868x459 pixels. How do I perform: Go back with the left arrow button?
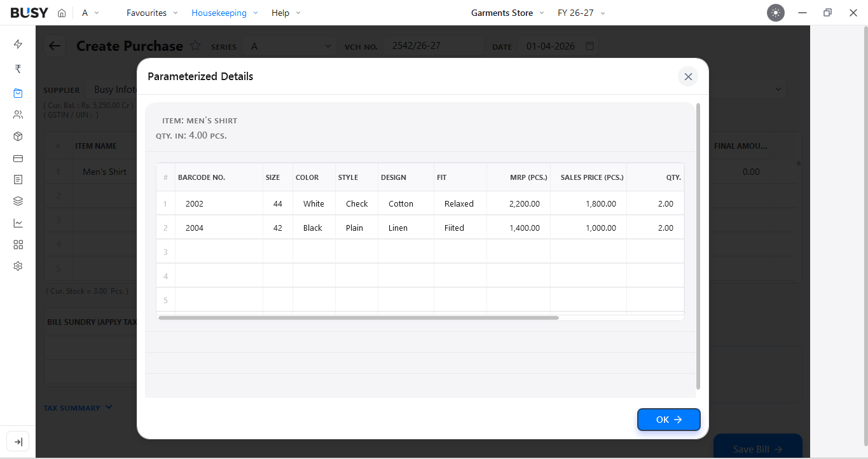click(x=55, y=46)
